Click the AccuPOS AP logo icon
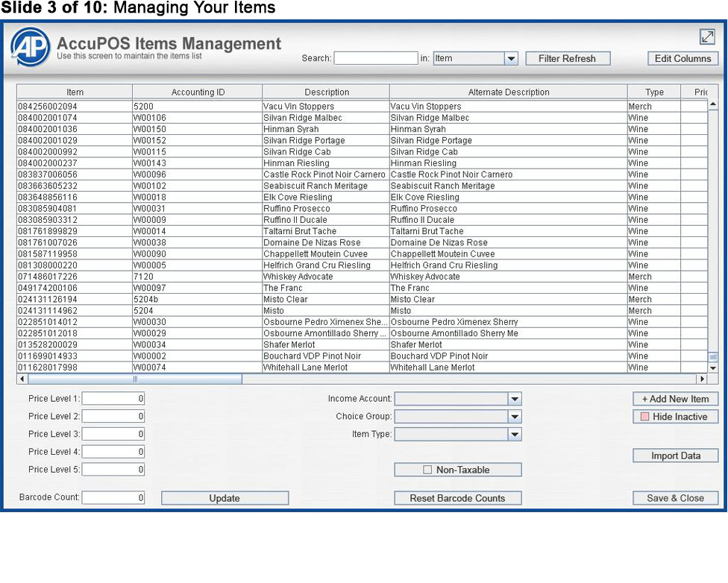728x583 pixels. point(30,46)
